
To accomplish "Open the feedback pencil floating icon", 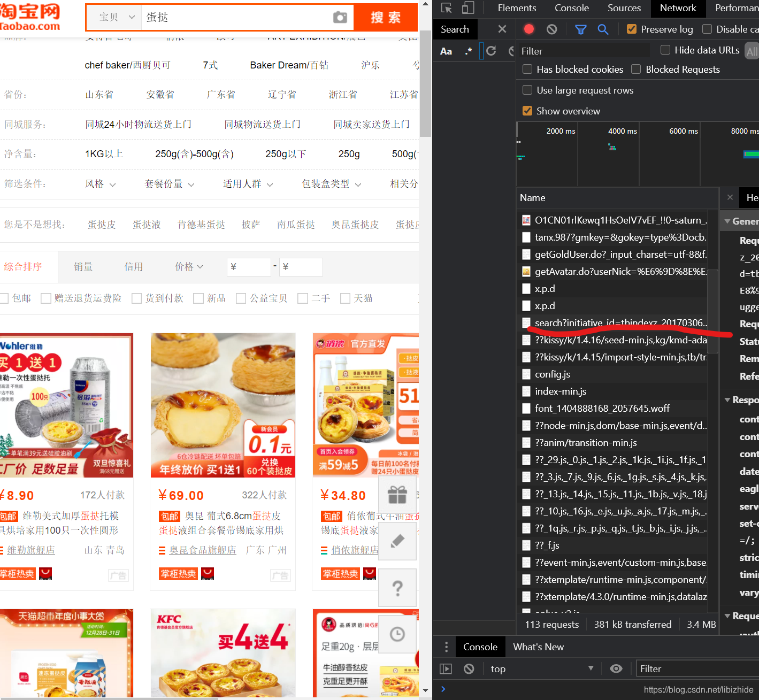I will (397, 541).
